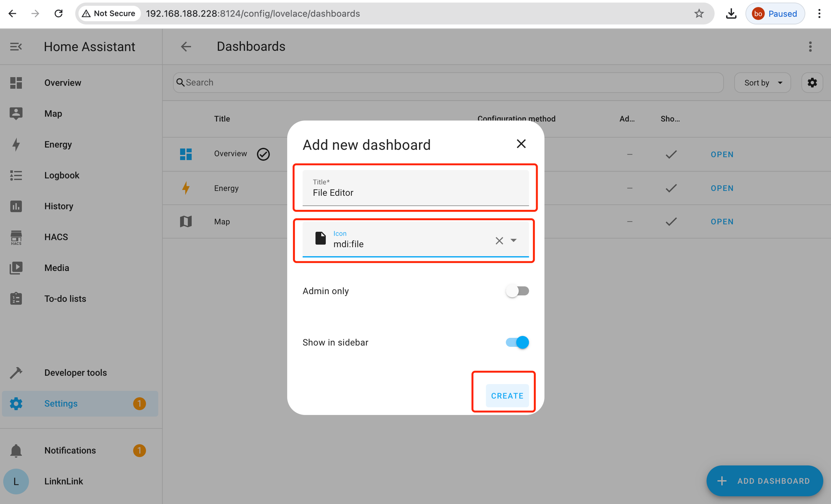The height and width of the screenshot is (504, 831).
Task: Open History chart icon in sidebar
Action: [16, 206]
